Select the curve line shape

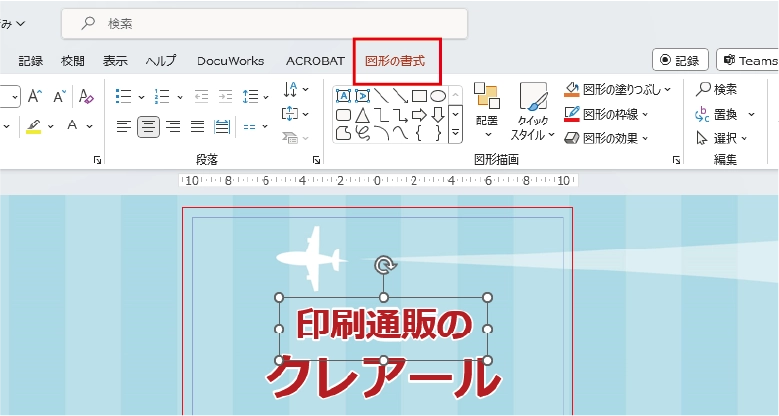click(x=400, y=133)
